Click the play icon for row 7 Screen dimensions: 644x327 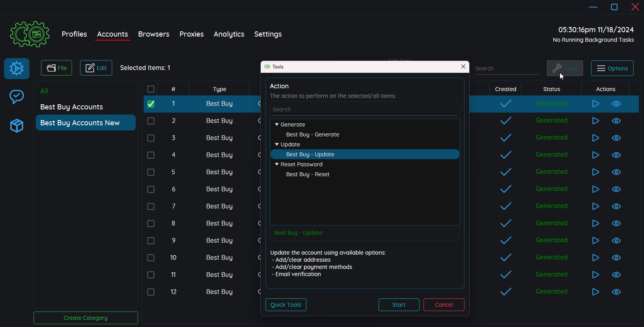(595, 206)
